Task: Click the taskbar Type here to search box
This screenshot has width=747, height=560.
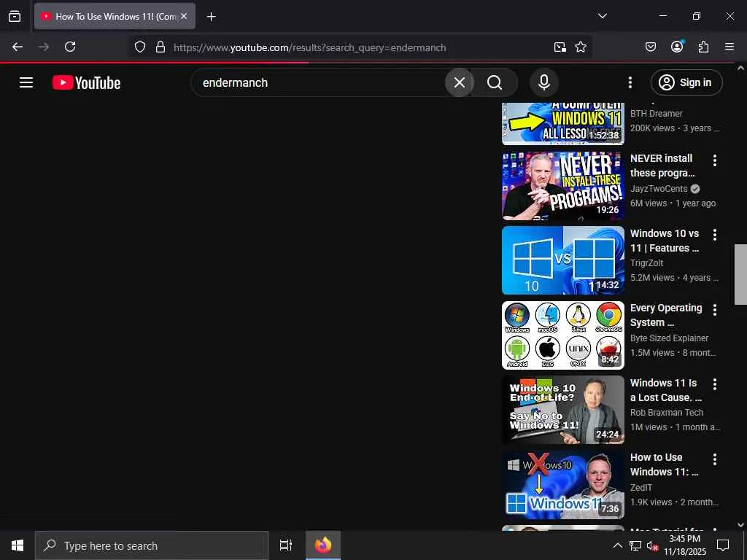Action: point(152,545)
